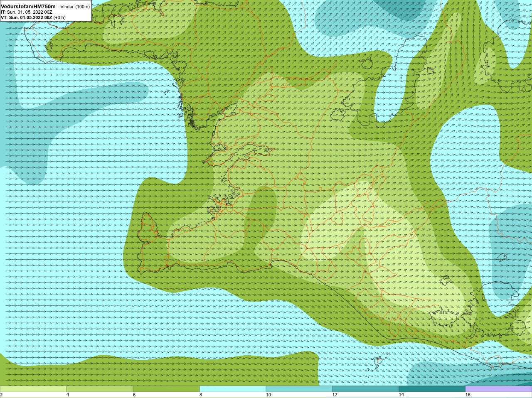Click the Veðurstofan/HM750m title text
The height and width of the screenshot is (398, 532).
(28, 6)
